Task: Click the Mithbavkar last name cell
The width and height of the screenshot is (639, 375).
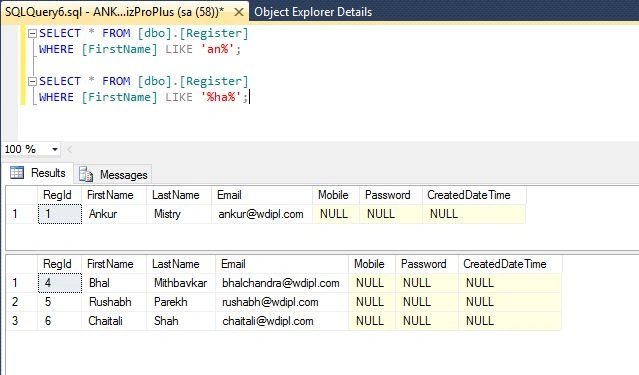Action: tap(181, 283)
